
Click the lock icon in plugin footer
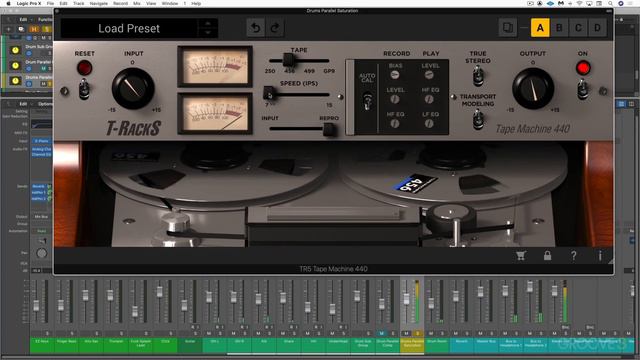coord(547,256)
